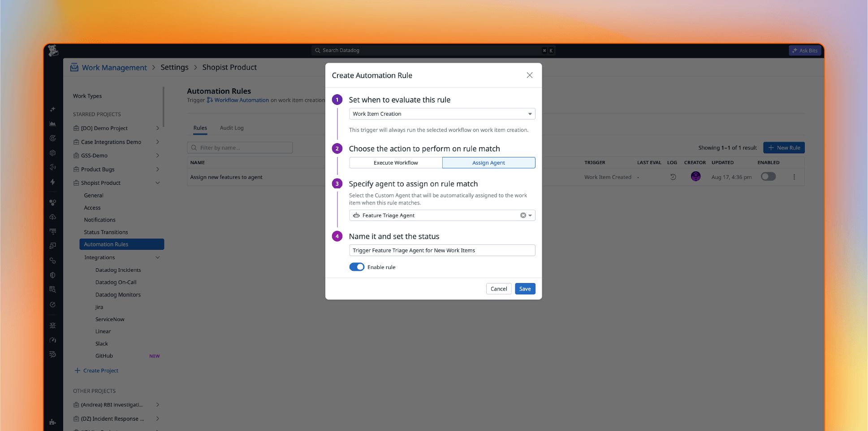Open the puzzle piece integrations icon
This screenshot has width=868, height=431.
click(53, 422)
